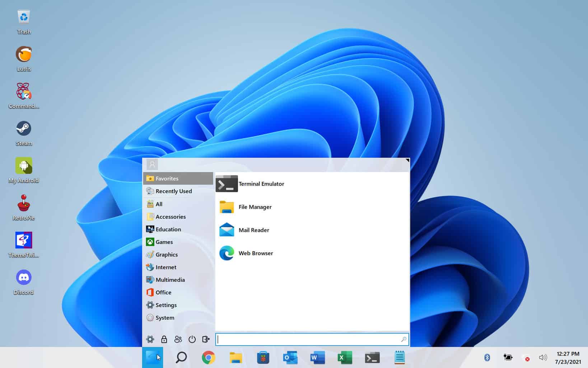
Task: Launch Steam from the desktop
Action: pyautogui.click(x=24, y=133)
